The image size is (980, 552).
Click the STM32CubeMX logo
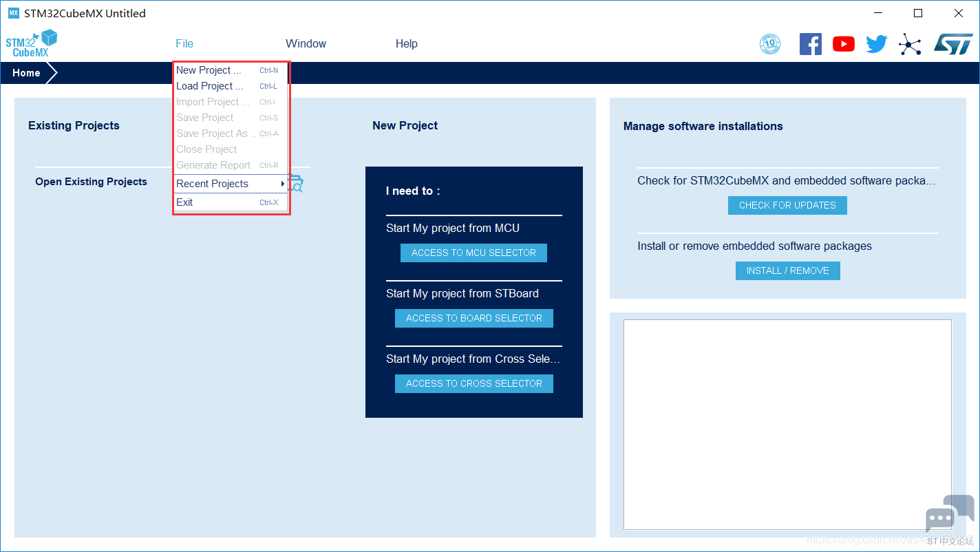click(32, 43)
